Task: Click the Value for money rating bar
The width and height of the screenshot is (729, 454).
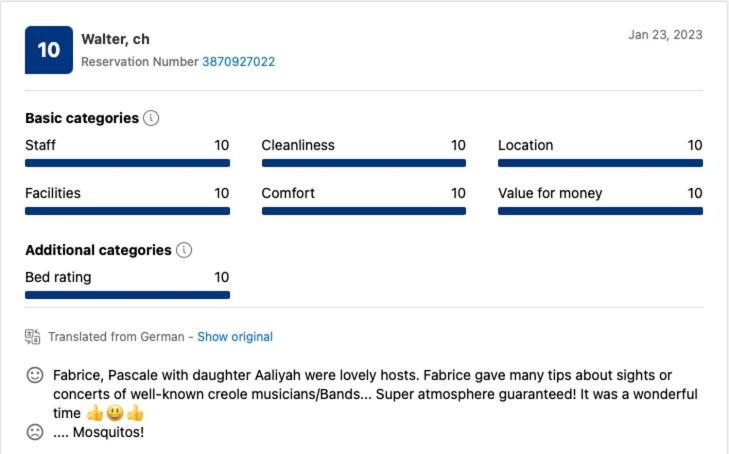Action: click(600, 211)
